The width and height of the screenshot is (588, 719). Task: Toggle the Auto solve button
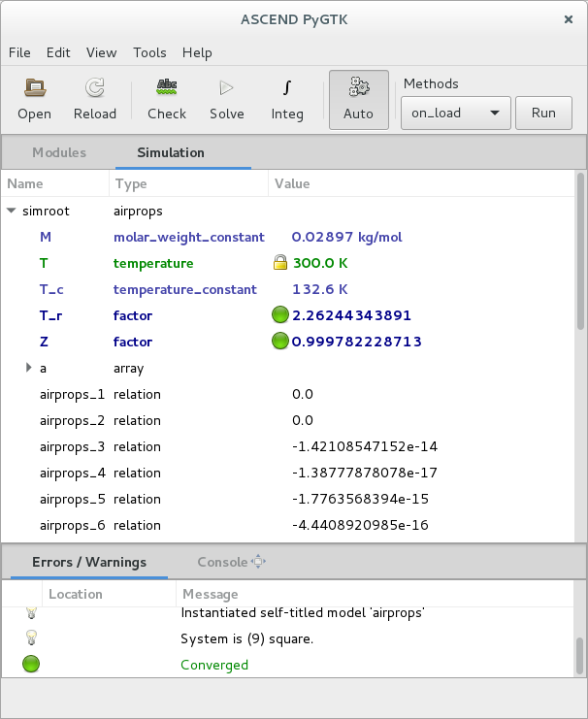pyautogui.click(x=358, y=99)
